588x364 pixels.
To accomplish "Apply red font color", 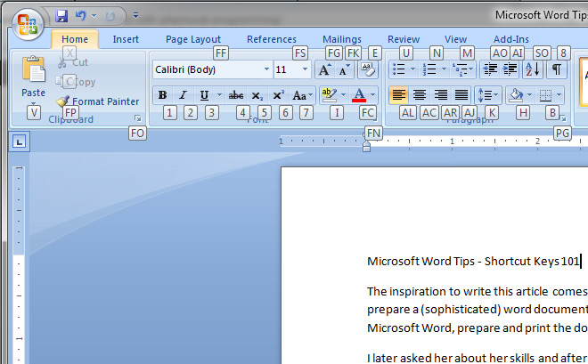I will (359, 95).
